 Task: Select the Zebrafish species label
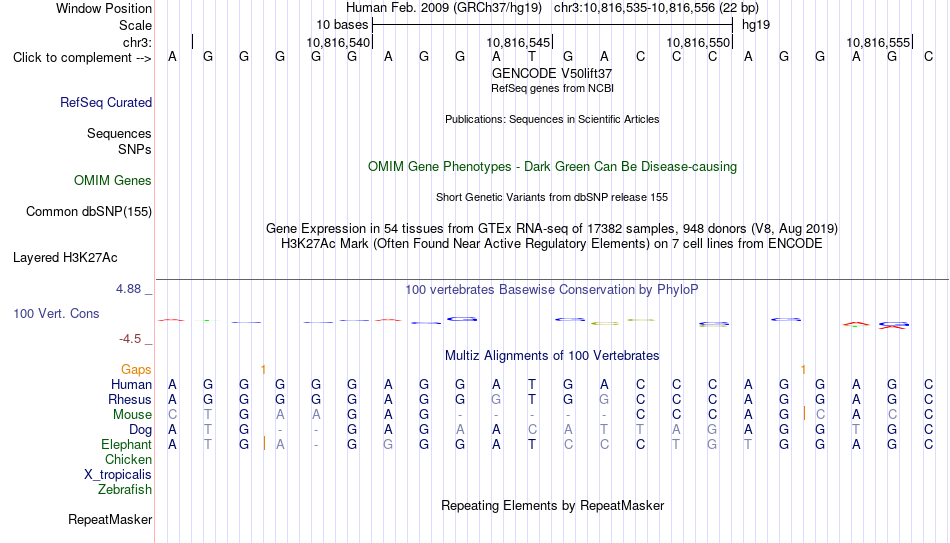[125, 489]
